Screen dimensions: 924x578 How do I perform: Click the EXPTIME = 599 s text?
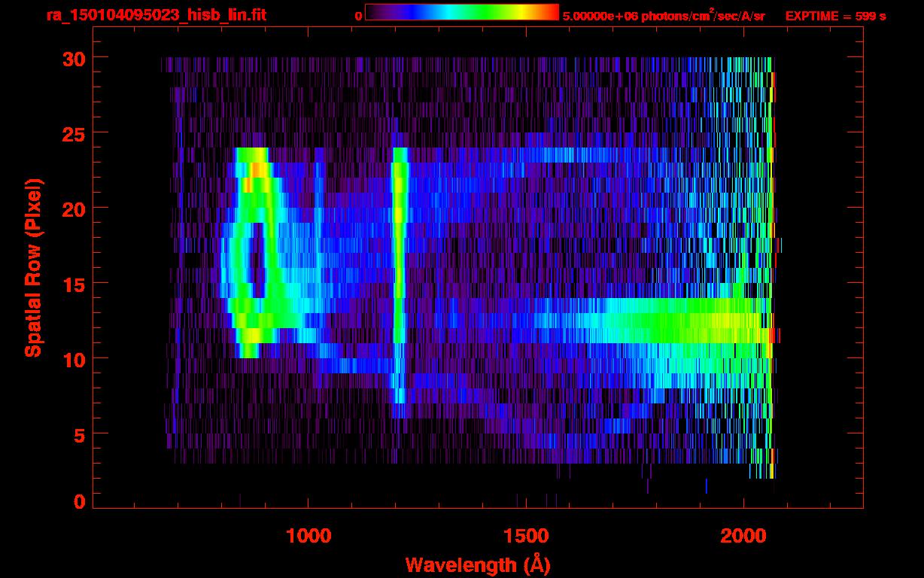click(835, 16)
